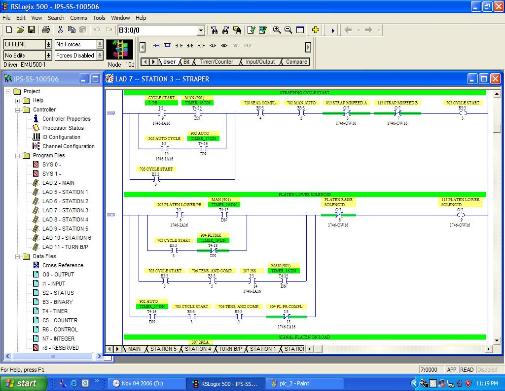Collapse the Data Files folder node
This screenshot has height=391, width=505.
[18, 256]
